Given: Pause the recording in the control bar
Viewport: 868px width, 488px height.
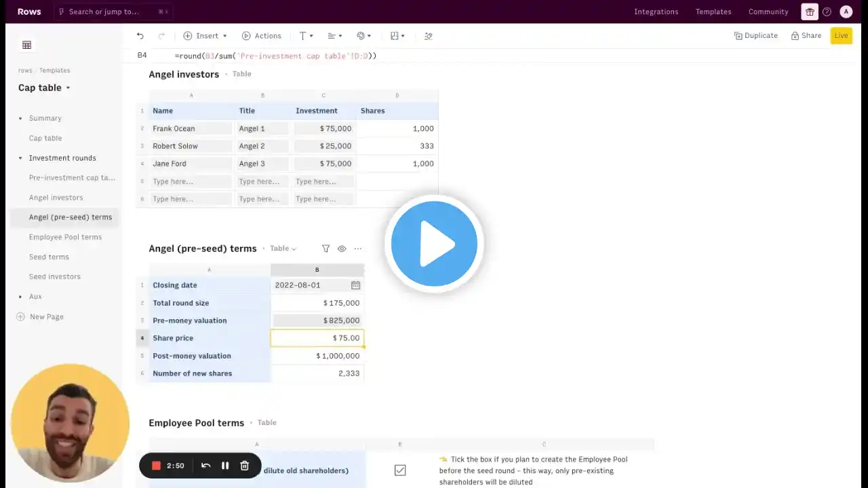Looking at the screenshot, I should pos(225,466).
